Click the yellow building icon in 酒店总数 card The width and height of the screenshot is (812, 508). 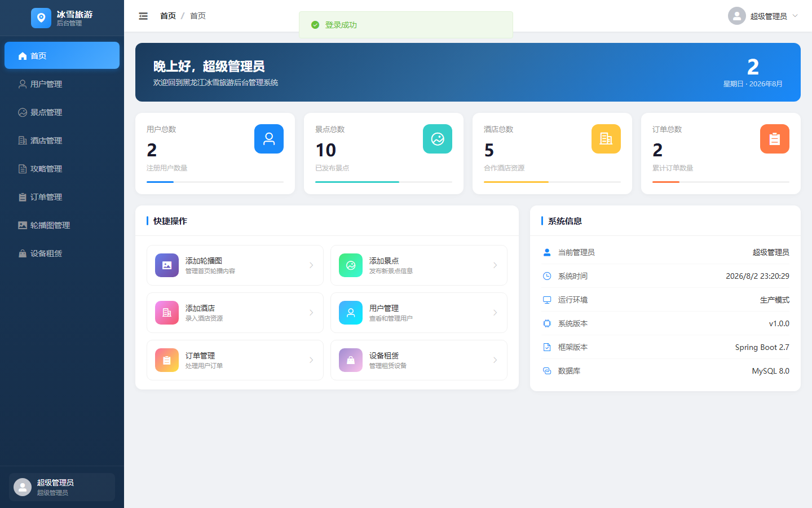[606, 139]
